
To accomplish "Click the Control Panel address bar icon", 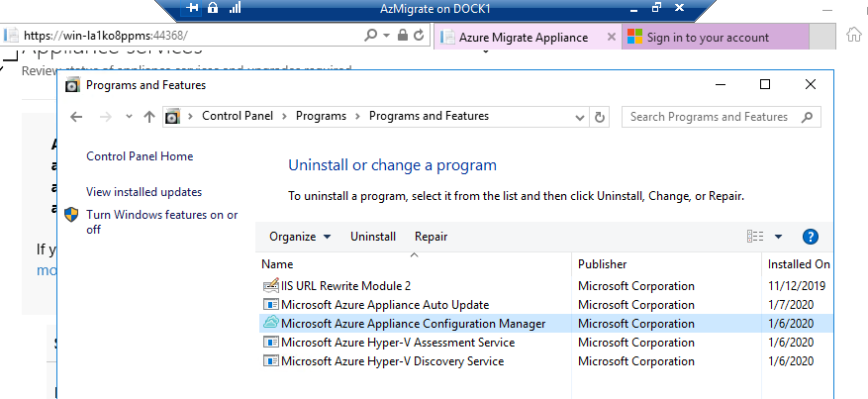I will [173, 117].
